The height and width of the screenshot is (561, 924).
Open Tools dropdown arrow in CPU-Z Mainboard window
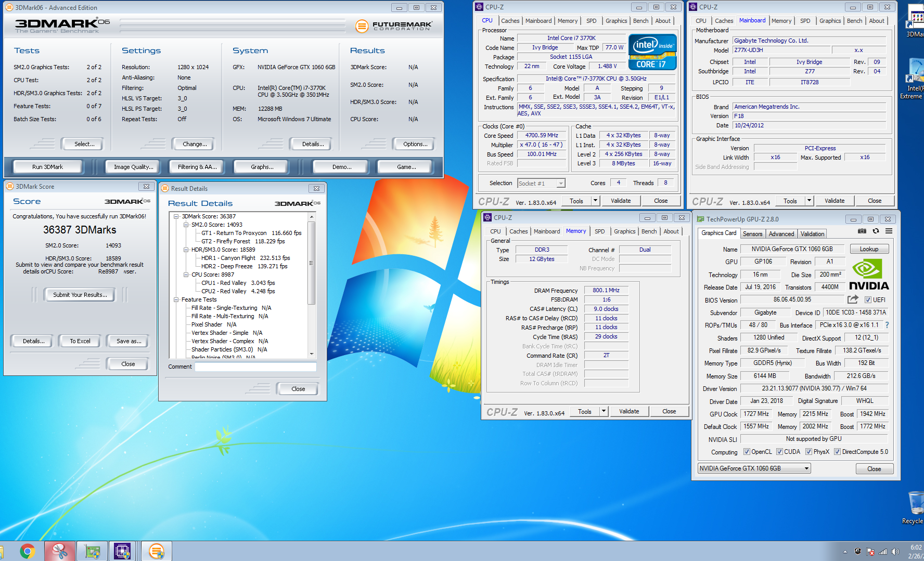click(809, 201)
